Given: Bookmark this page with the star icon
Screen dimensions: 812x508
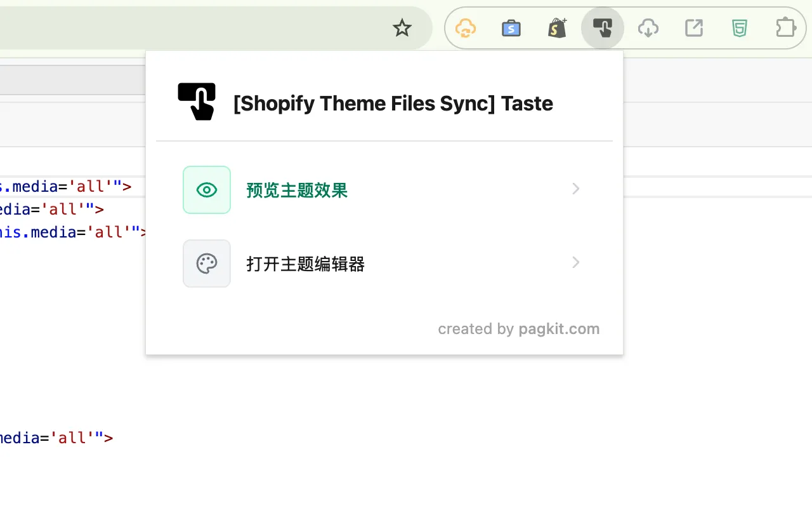Looking at the screenshot, I should [x=402, y=28].
